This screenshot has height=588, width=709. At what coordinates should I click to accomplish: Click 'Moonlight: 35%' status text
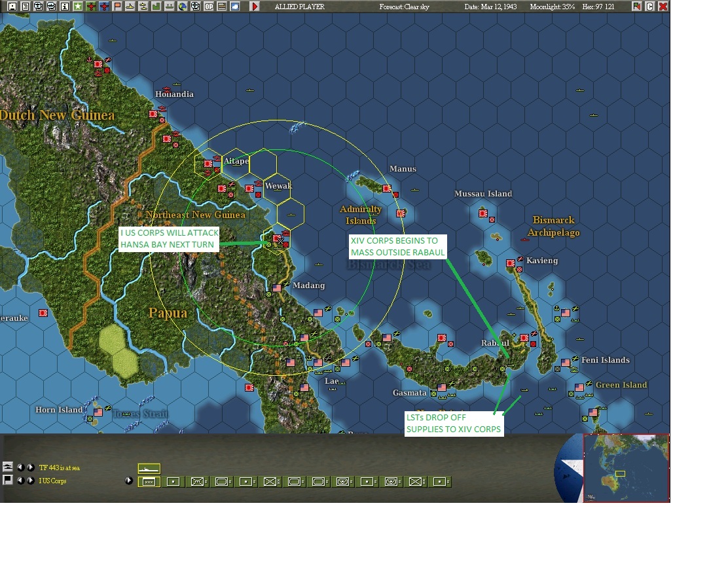click(553, 7)
